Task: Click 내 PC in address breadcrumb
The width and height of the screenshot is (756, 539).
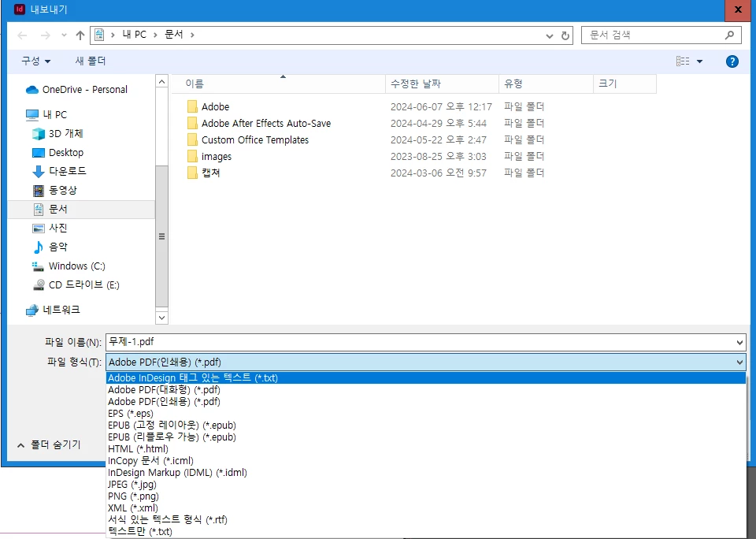Action: point(134,35)
